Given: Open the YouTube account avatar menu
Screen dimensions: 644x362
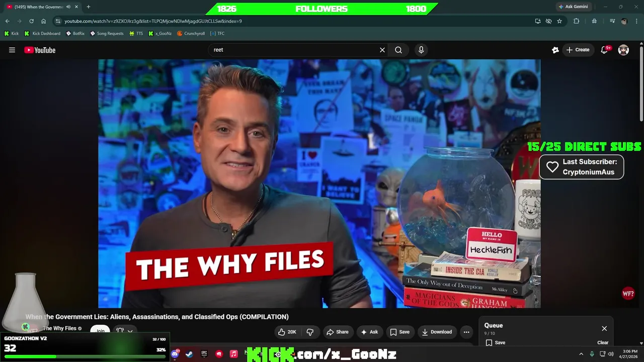Looking at the screenshot, I should tap(623, 50).
